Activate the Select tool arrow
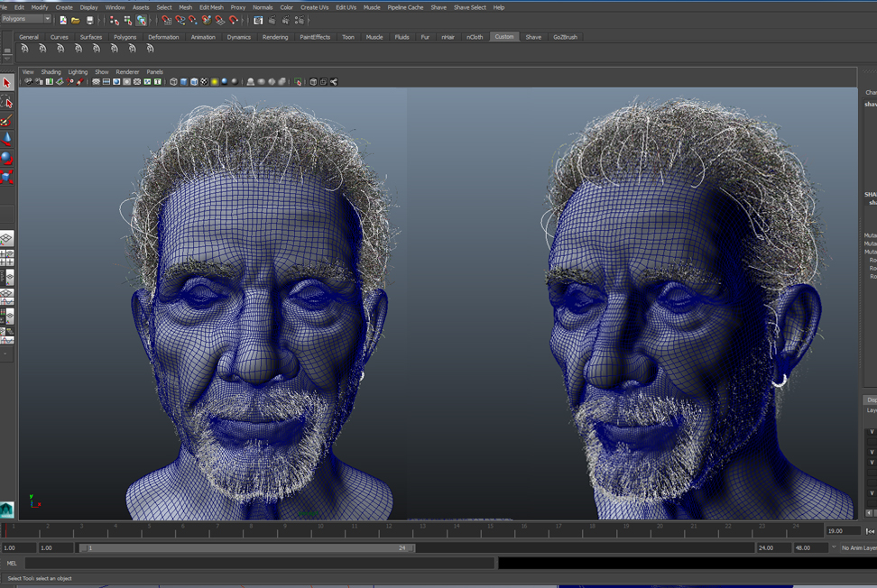Viewport: 877px width, 588px height. [6, 83]
